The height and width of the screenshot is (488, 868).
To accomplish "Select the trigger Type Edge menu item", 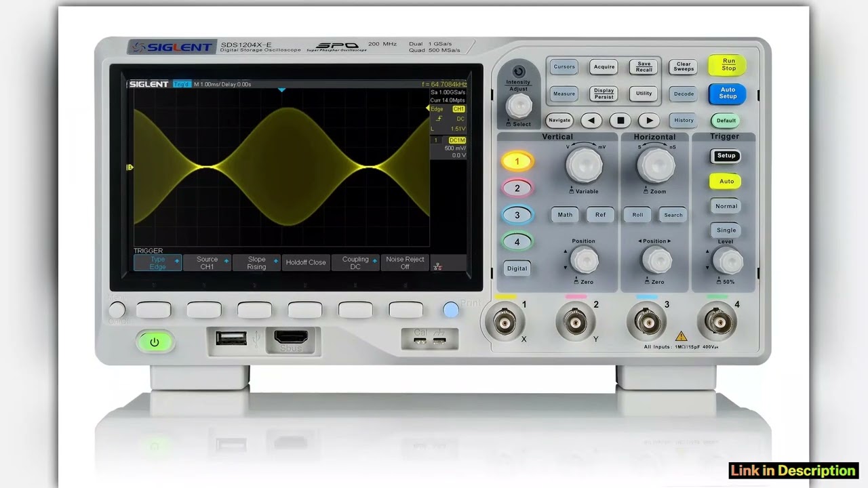I will (x=157, y=263).
